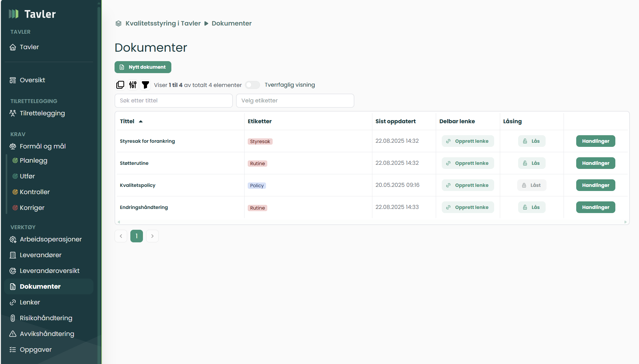Screen dimensions: 639x364
Task: Open Handlinger menu for Støtterutine
Action: pyautogui.click(x=595, y=163)
